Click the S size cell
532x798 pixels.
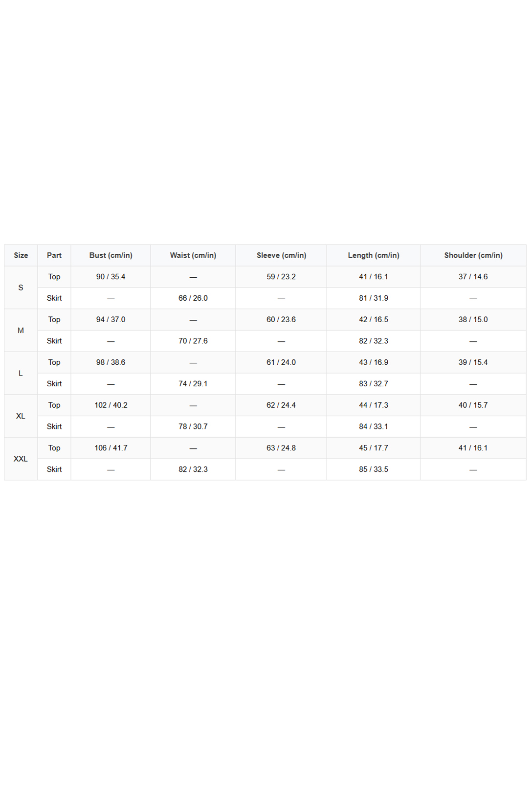click(x=21, y=288)
